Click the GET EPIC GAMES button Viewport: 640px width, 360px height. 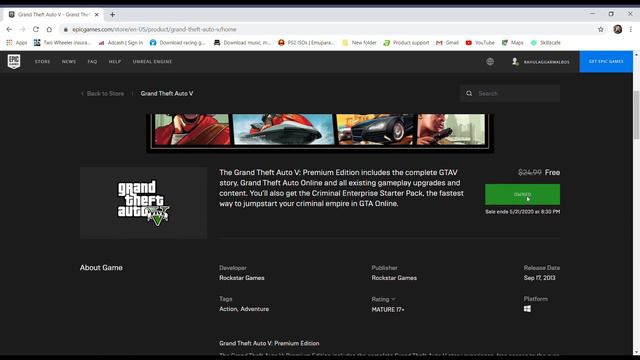pos(606,62)
